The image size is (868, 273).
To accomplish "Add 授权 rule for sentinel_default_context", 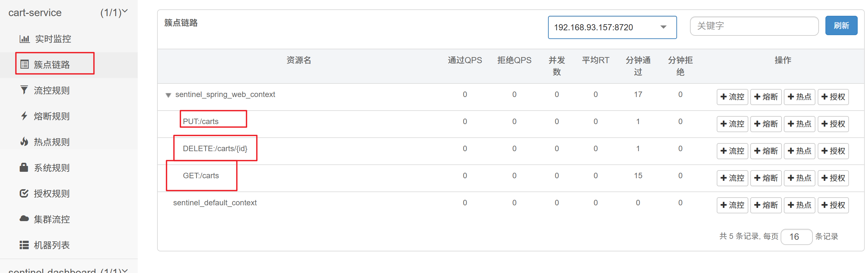I will (x=833, y=205).
